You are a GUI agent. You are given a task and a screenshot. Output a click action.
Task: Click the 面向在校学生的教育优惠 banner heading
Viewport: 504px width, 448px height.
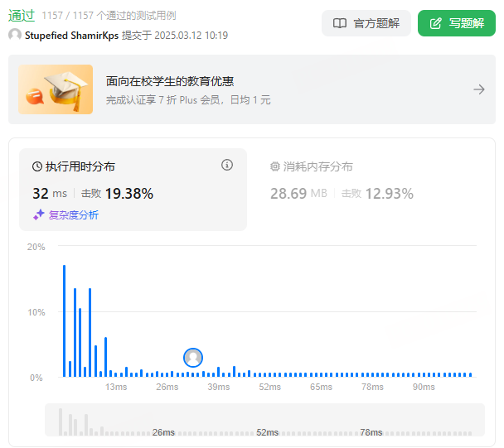click(170, 81)
